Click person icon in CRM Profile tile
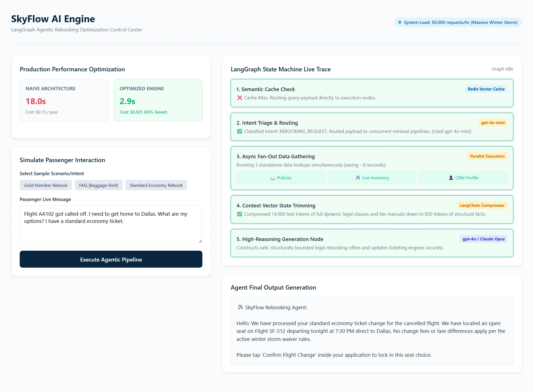The width and height of the screenshot is (533, 392). [451, 178]
